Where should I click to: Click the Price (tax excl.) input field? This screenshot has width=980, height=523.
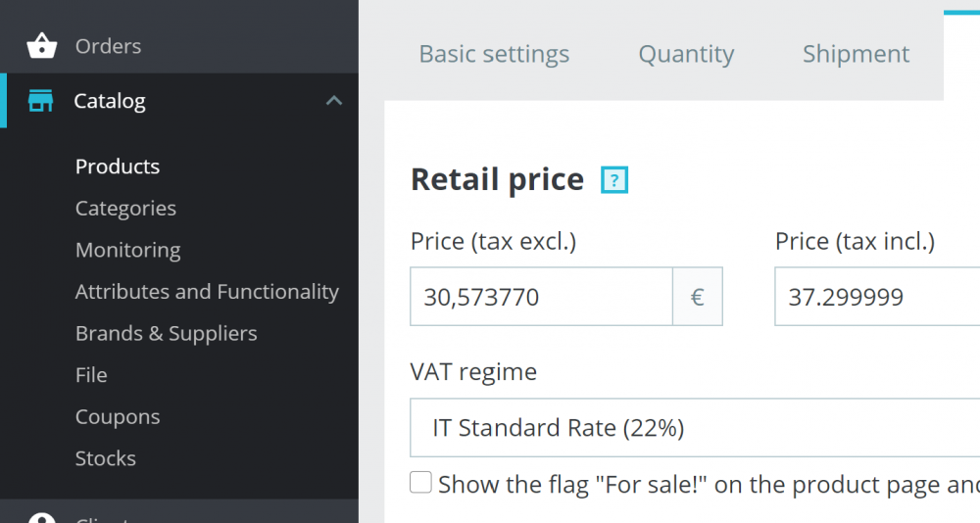(x=541, y=297)
